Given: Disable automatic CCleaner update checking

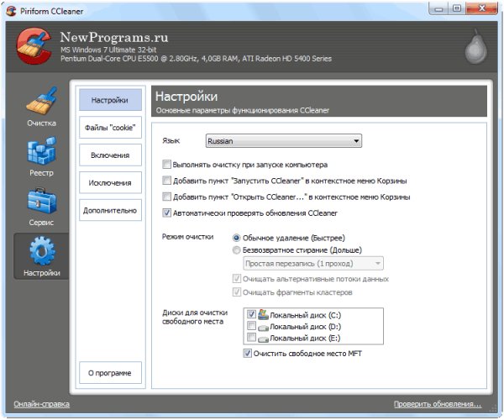Looking at the screenshot, I should [x=166, y=213].
